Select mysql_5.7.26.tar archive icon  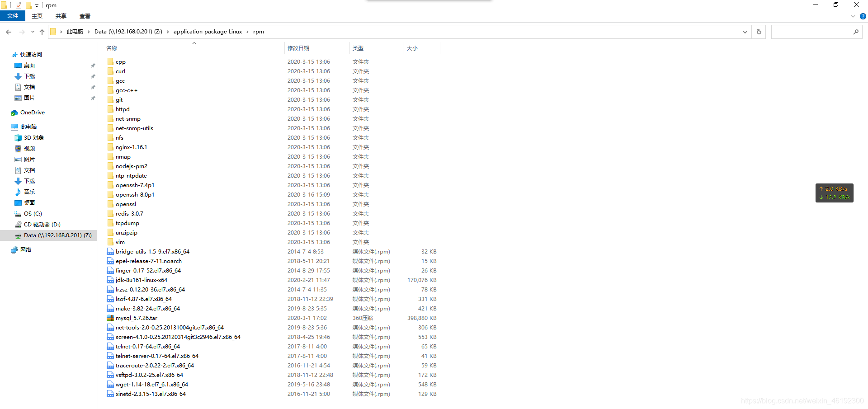[x=110, y=318]
